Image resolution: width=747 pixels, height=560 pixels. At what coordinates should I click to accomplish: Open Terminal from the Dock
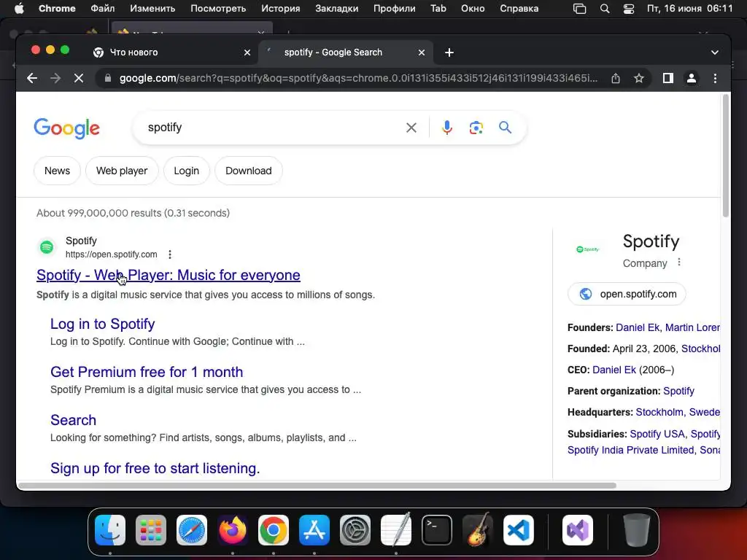[x=437, y=530]
